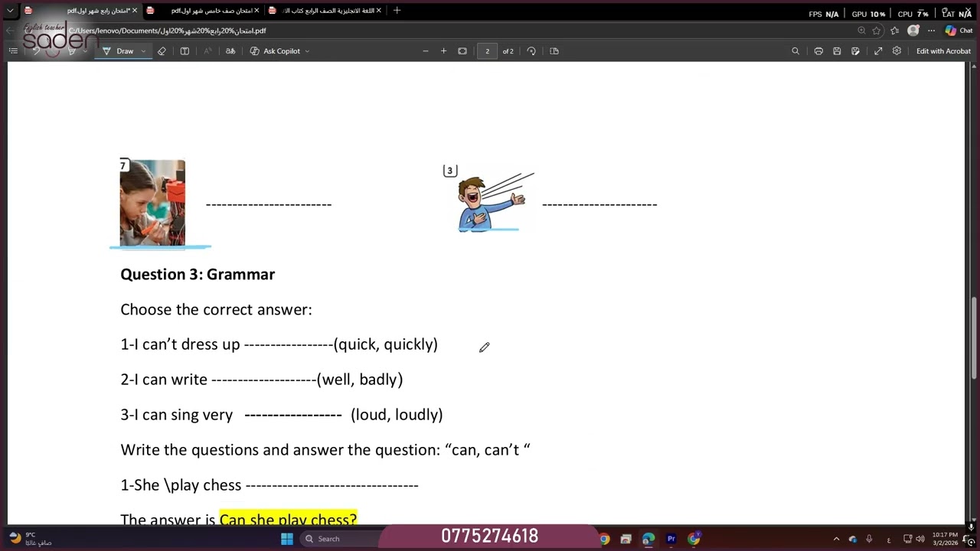Switch to the امتحان رابع شهر اول tab
The width and height of the screenshot is (980, 551).
click(x=80, y=11)
